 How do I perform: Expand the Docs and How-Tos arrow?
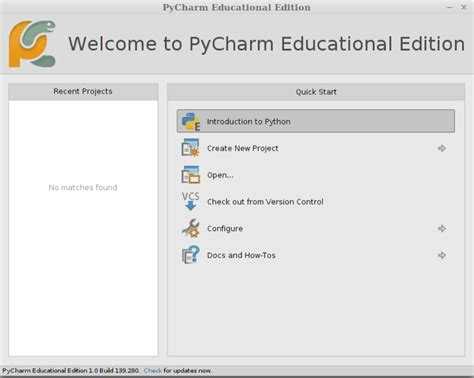442,255
